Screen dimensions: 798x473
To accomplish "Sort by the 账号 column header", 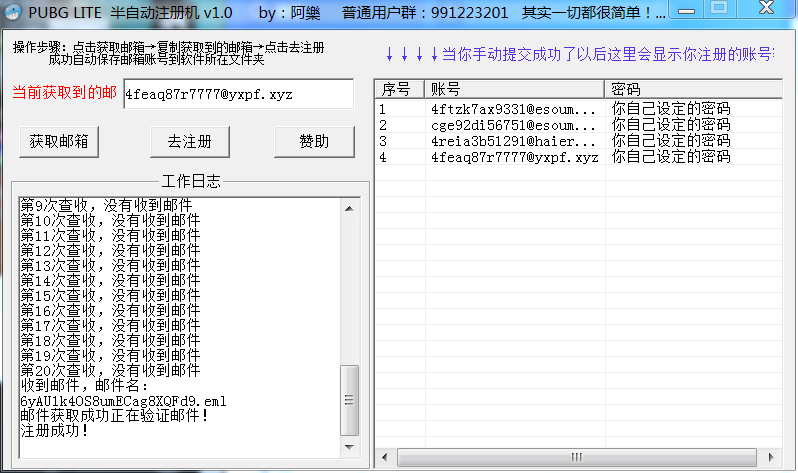I will [515, 89].
